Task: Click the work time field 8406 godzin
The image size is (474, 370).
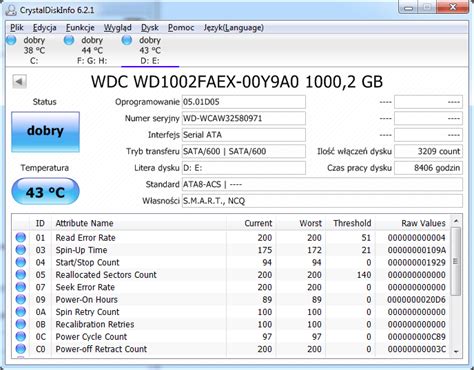Action: click(x=428, y=168)
